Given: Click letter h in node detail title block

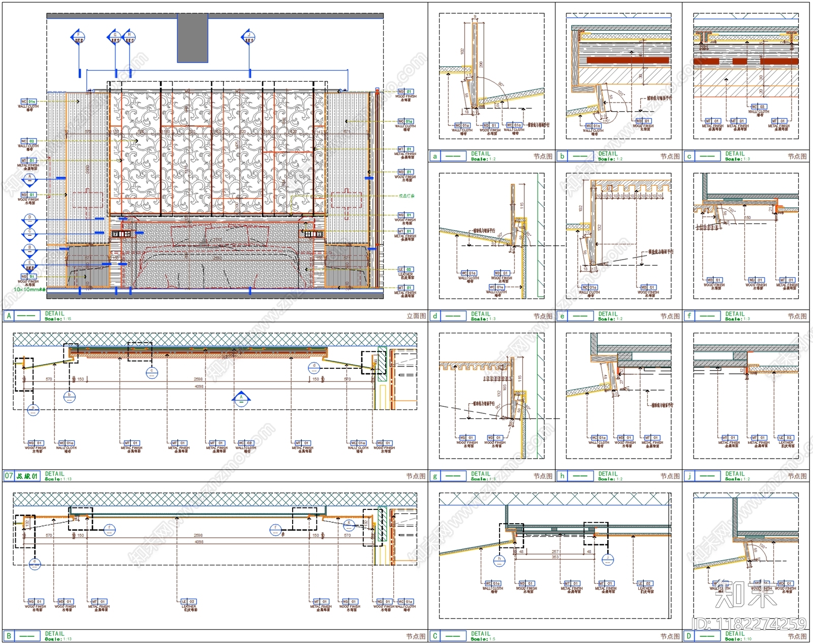Looking at the screenshot, I should coord(562,476).
